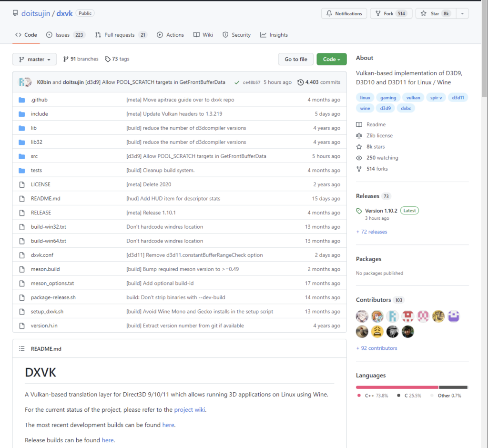488x448 pixels.
Task: Click the tags icon beside 73 tags
Action: coord(108,59)
